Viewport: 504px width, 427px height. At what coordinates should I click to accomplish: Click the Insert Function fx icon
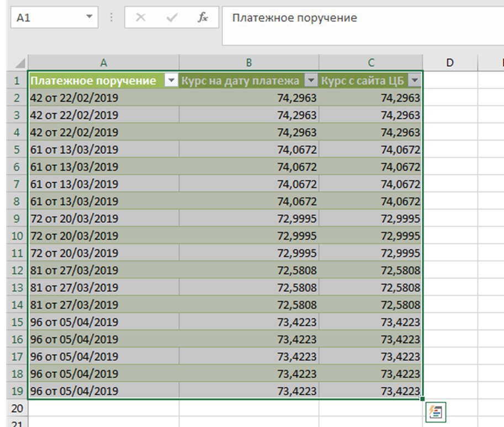point(203,17)
